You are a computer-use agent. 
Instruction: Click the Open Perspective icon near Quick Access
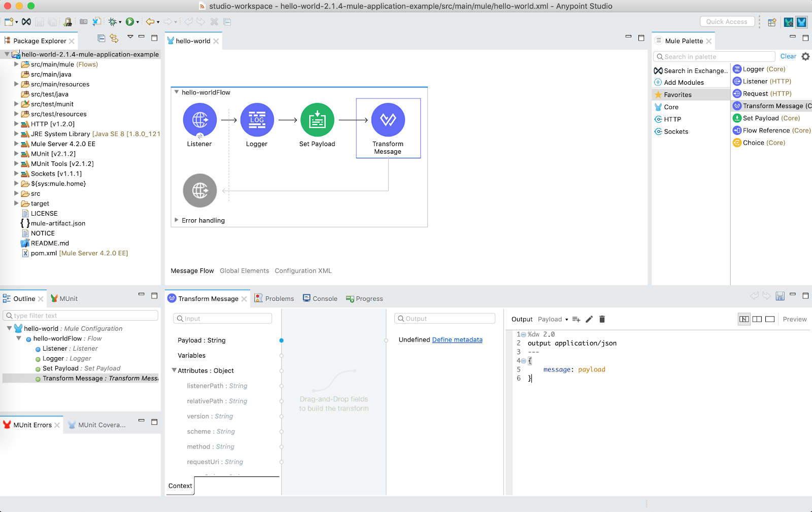(772, 22)
